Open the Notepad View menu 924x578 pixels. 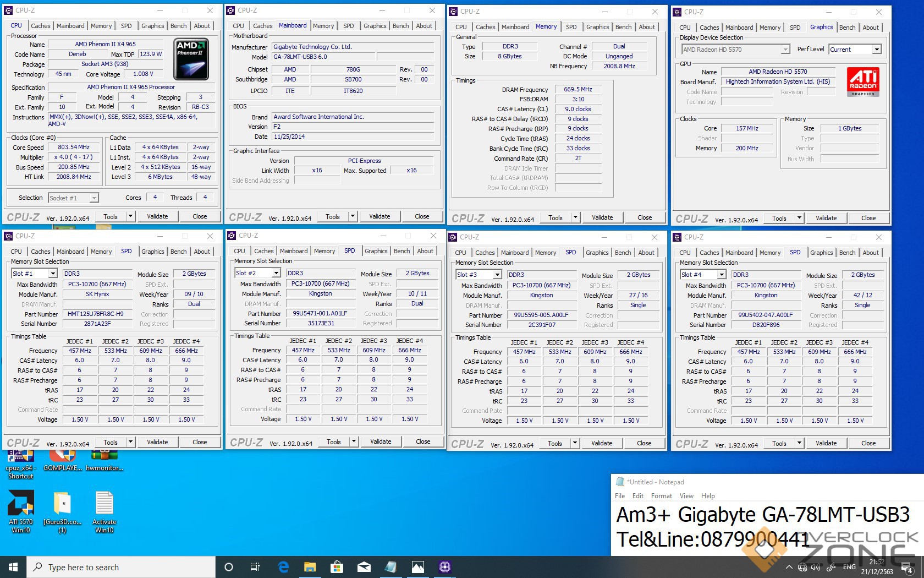686,496
